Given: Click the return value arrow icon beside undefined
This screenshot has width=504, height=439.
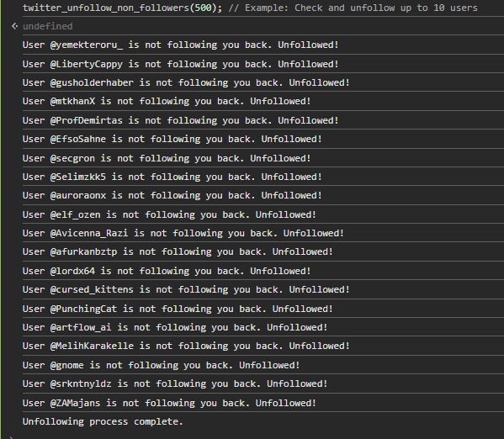Looking at the screenshot, I should 14,26.
